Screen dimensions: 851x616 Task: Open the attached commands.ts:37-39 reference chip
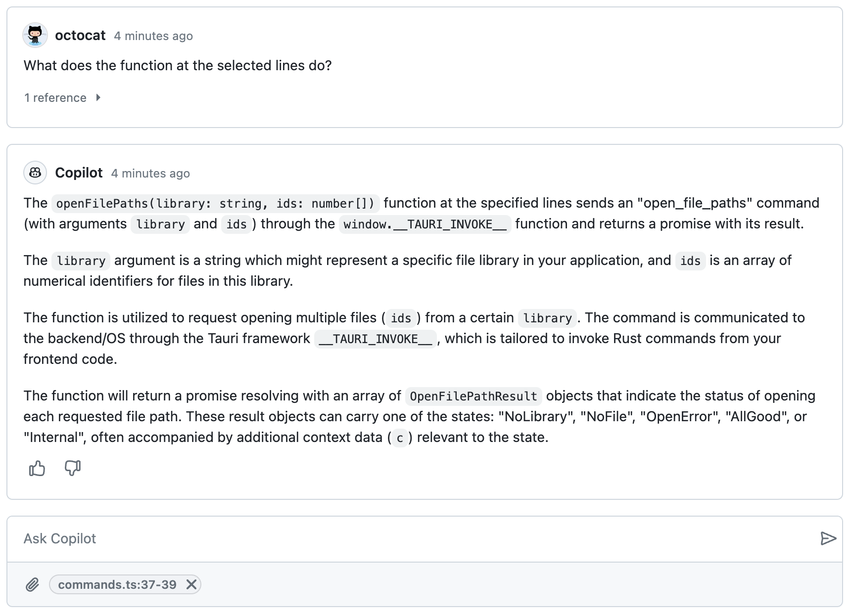pyautogui.click(x=116, y=584)
